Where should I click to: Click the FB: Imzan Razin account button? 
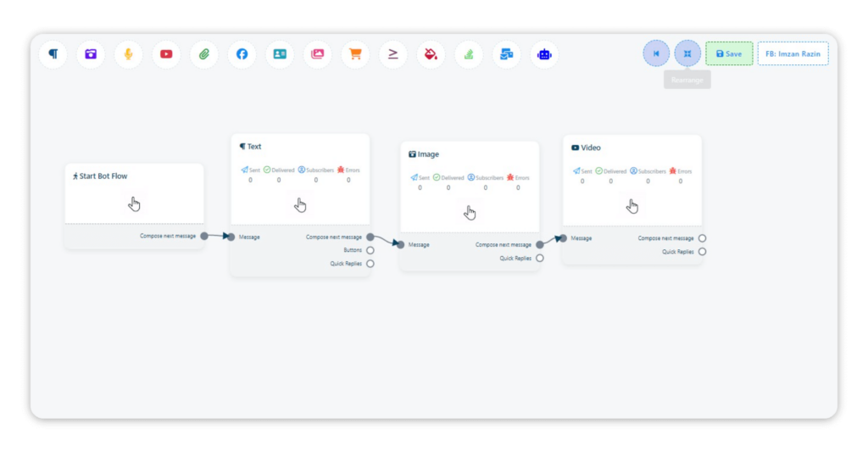[793, 53]
